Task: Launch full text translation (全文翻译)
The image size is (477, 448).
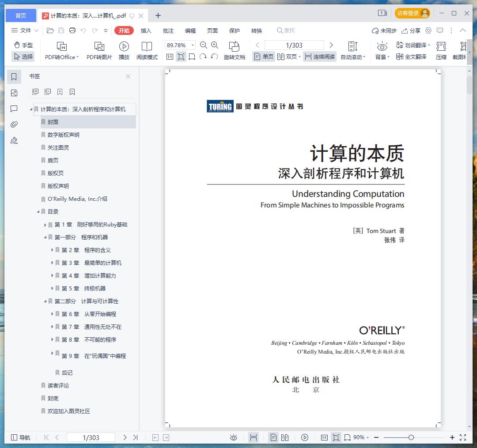Action: click(411, 57)
